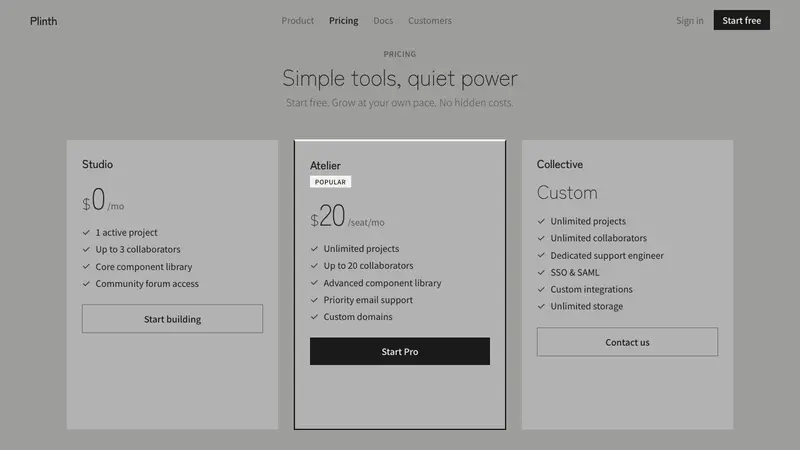This screenshot has height=450, width=800.
Task: Click the 'Community forum access' text
Action: pyautogui.click(x=147, y=283)
